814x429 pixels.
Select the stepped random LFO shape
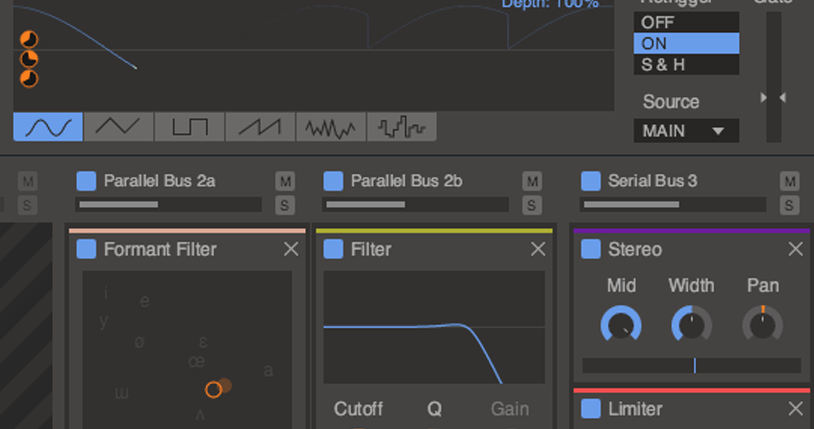click(x=402, y=127)
